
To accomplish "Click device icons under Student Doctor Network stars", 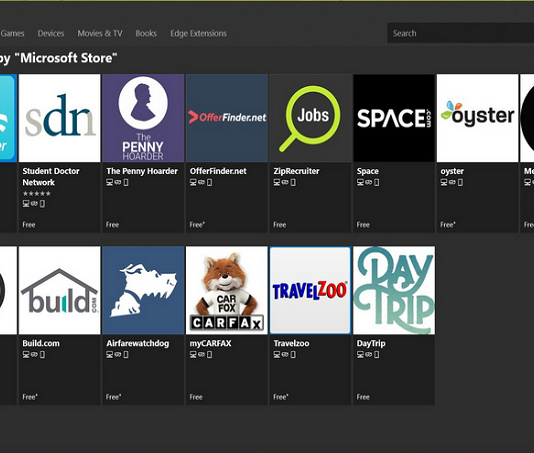I will point(34,204).
